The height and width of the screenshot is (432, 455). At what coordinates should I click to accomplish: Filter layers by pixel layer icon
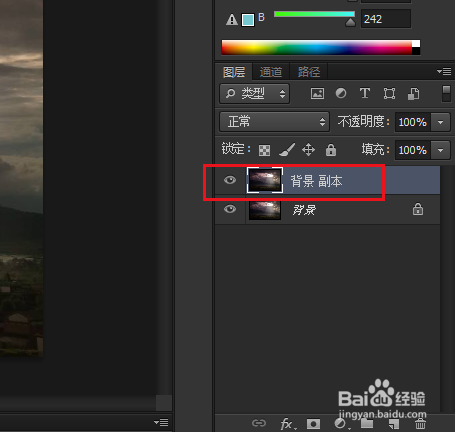coord(317,93)
